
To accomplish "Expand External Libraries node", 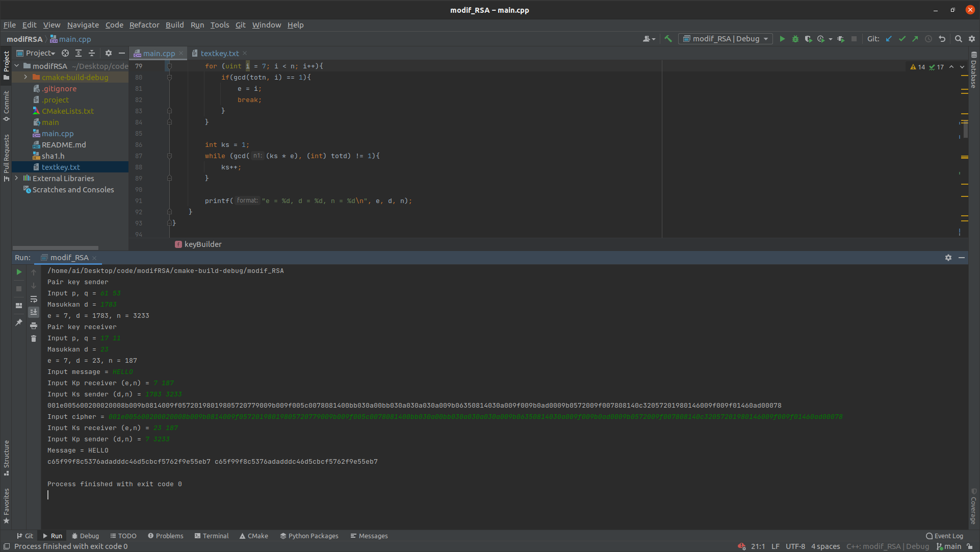I will [17, 179].
